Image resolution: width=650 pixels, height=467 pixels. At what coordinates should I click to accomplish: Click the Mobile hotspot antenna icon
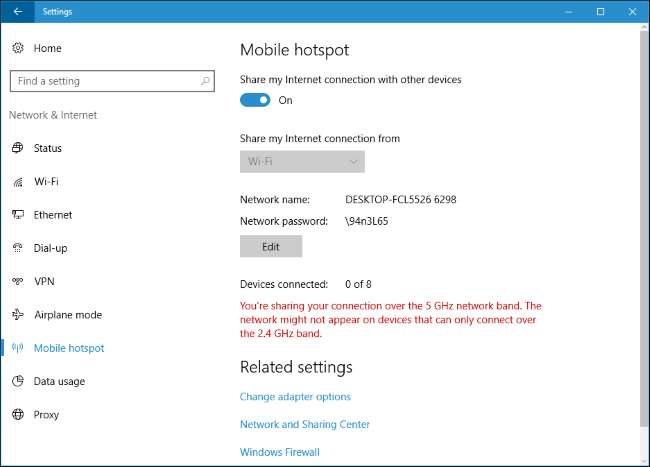point(17,348)
